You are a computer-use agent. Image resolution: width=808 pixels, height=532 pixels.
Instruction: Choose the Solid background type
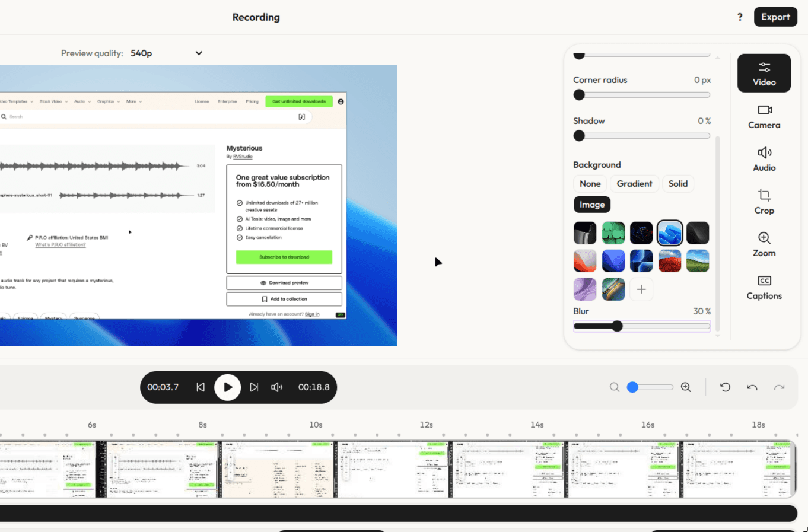pyautogui.click(x=678, y=184)
